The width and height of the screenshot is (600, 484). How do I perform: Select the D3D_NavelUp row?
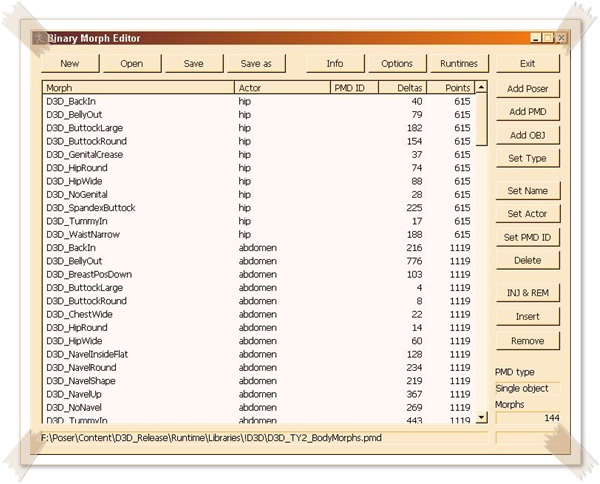(x=259, y=394)
